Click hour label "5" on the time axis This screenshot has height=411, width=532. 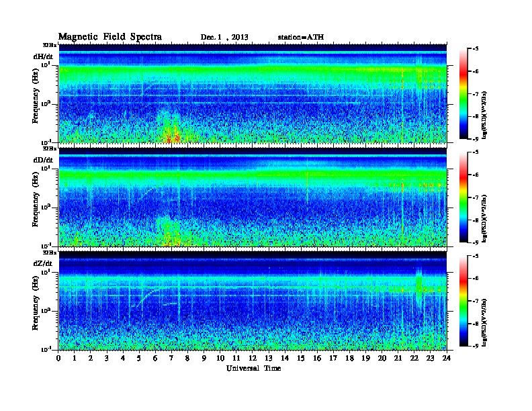[139, 358]
